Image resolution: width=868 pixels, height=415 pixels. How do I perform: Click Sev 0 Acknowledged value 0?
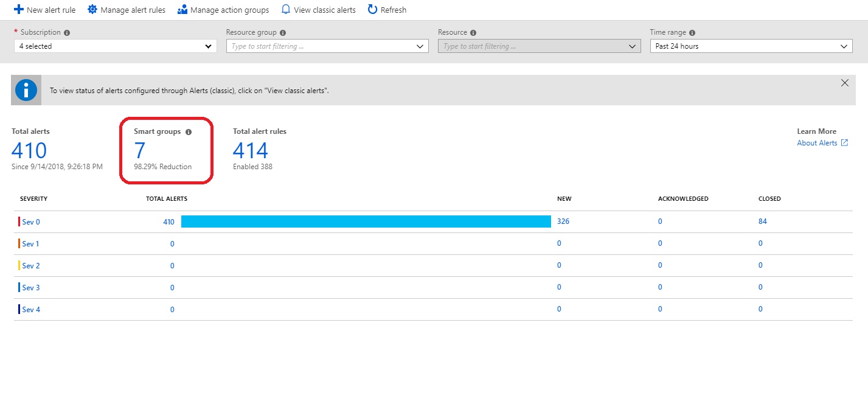(660, 221)
